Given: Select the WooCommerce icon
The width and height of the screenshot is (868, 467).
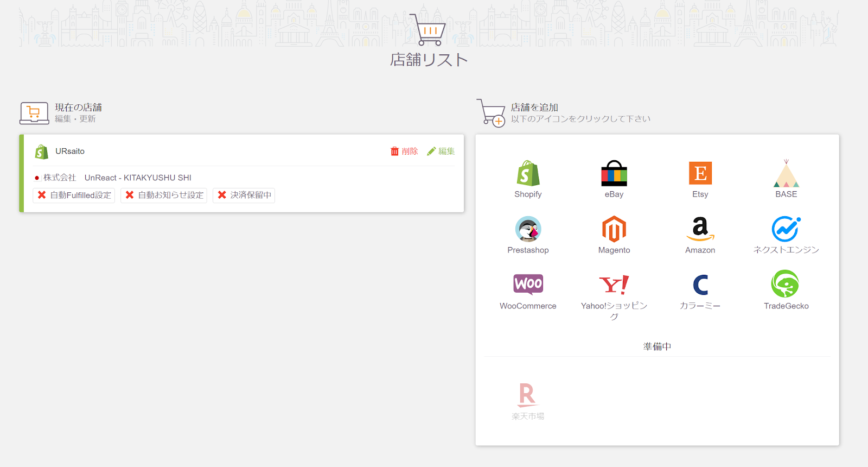Looking at the screenshot, I should point(528,285).
